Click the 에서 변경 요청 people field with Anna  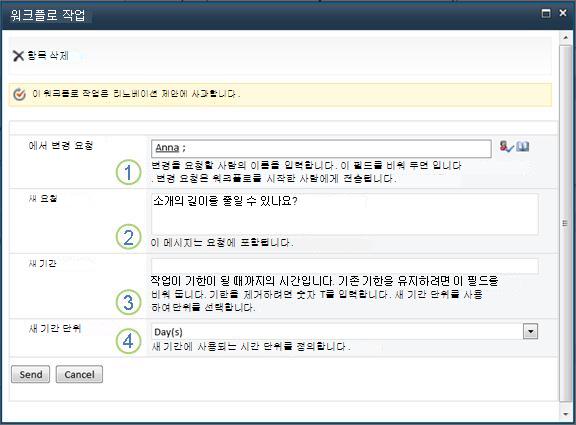click(321, 148)
